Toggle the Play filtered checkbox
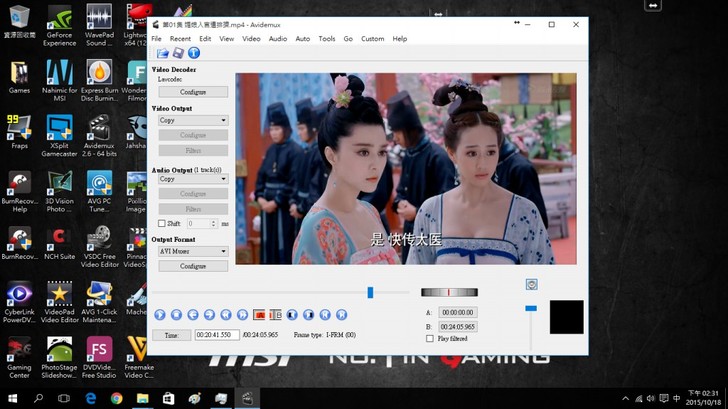This screenshot has height=409, width=728. (x=430, y=339)
